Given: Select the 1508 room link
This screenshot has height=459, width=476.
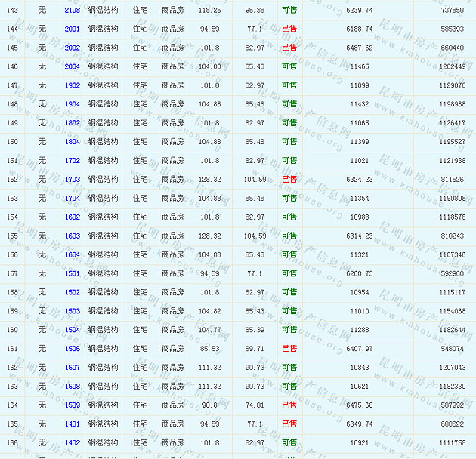Looking at the screenshot, I should pos(73,387).
